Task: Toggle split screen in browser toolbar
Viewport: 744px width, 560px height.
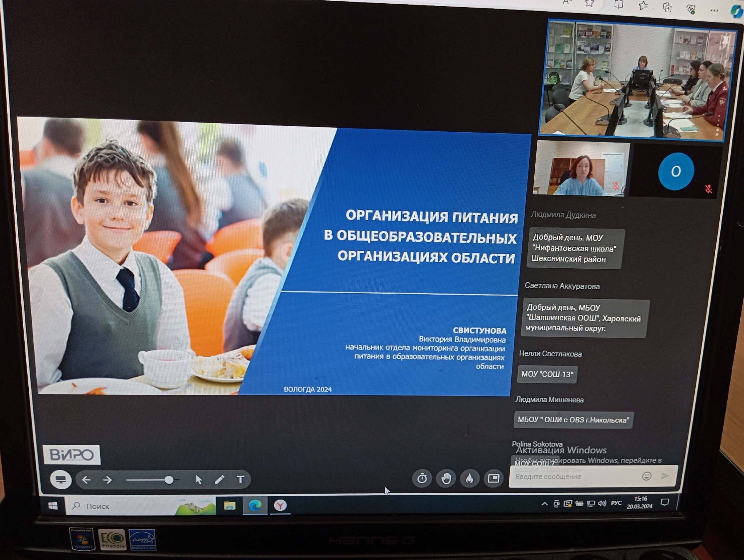Action: (x=618, y=5)
